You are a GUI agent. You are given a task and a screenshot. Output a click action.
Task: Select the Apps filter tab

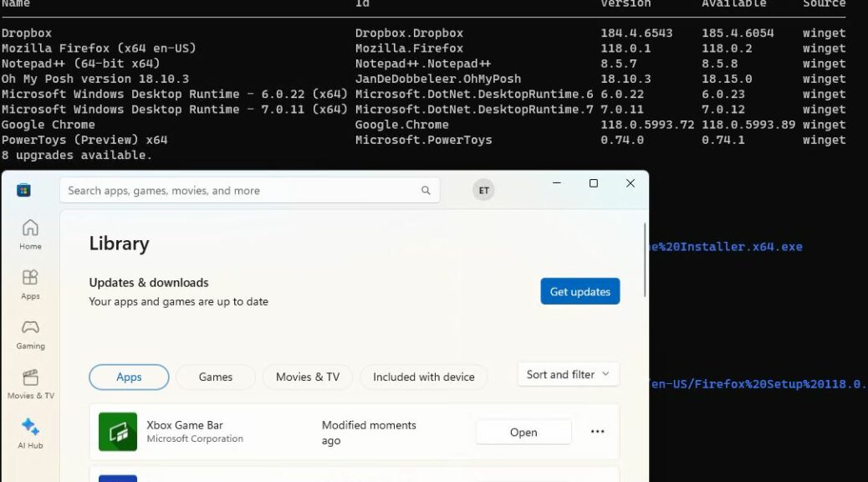pos(129,377)
